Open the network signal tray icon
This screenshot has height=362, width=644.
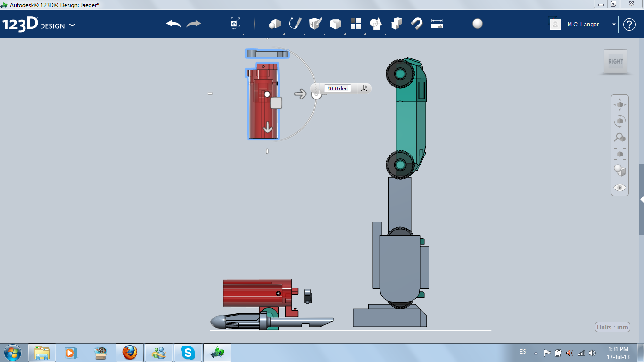[x=581, y=353]
